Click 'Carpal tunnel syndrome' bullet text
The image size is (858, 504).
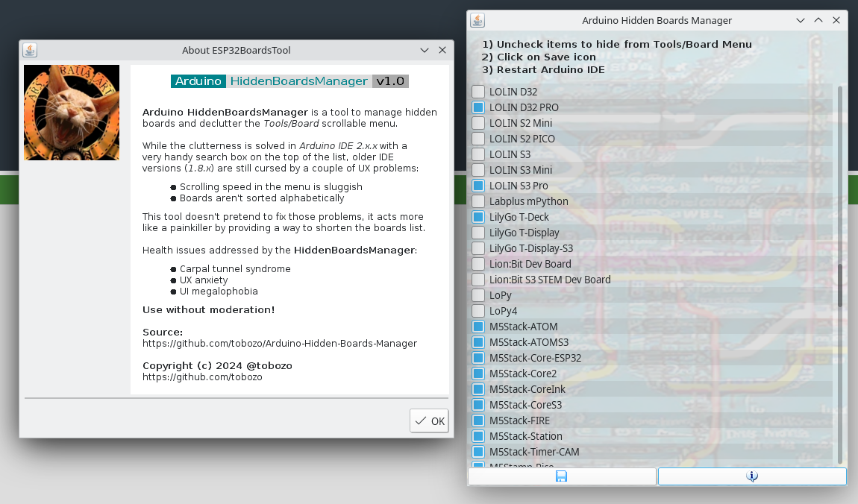(235, 268)
